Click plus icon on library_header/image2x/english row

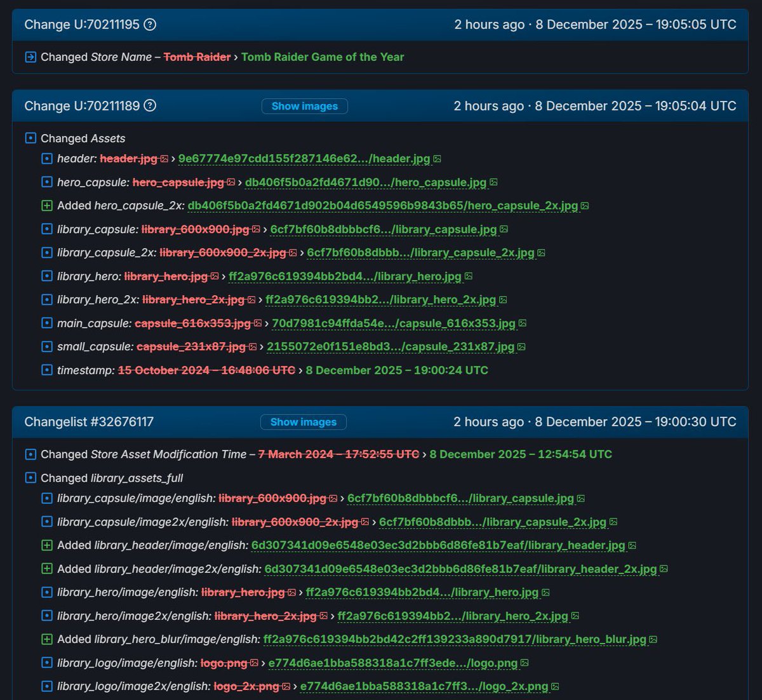46,569
